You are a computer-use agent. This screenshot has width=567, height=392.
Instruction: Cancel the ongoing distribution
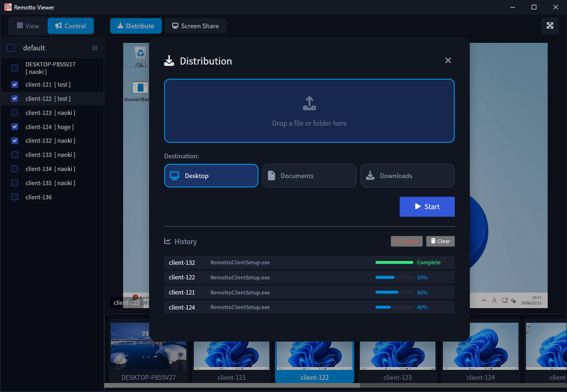point(406,241)
